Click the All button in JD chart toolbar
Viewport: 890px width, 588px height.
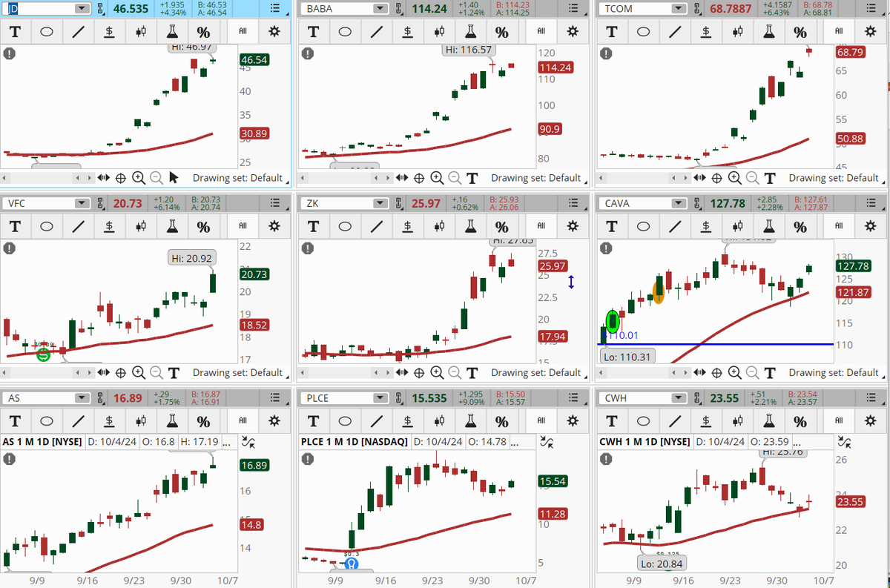[243, 32]
